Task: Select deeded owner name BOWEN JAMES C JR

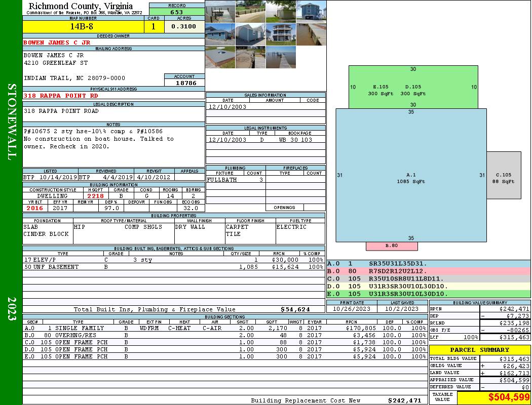Action: coord(57,43)
